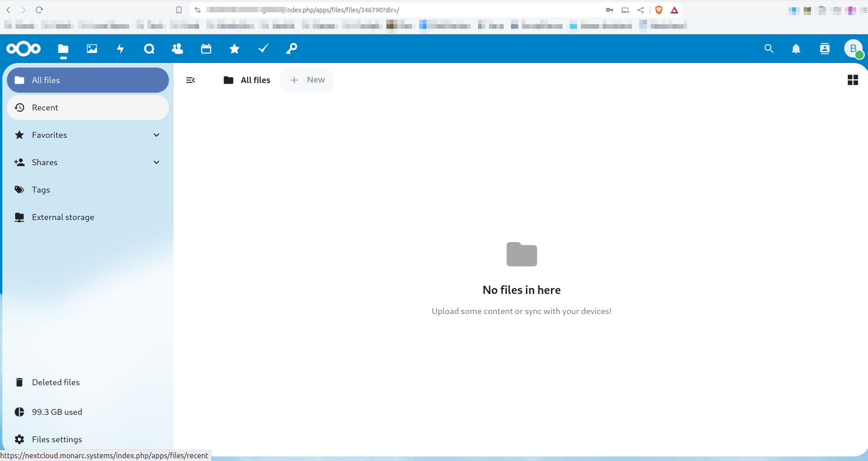Click the Nextcloud logo
This screenshot has width=868, height=461.
point(24,49)
